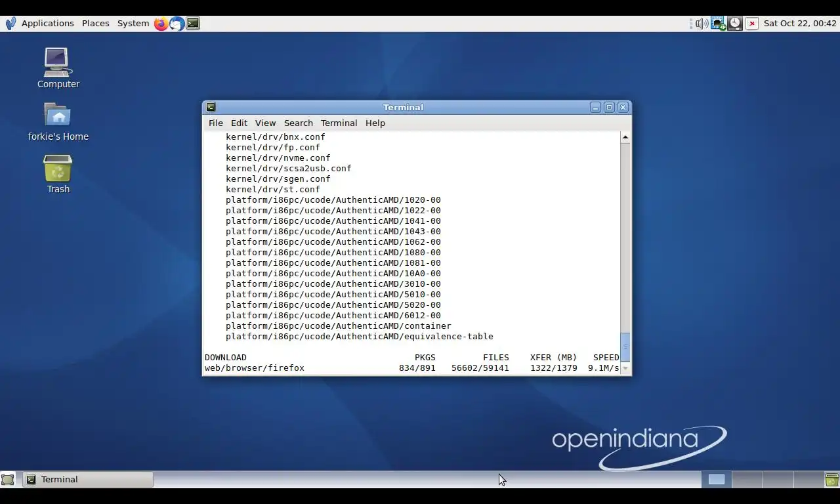Open the Terminal Edit menu
This screenshot has width=840, height=504.
point(239,123)
